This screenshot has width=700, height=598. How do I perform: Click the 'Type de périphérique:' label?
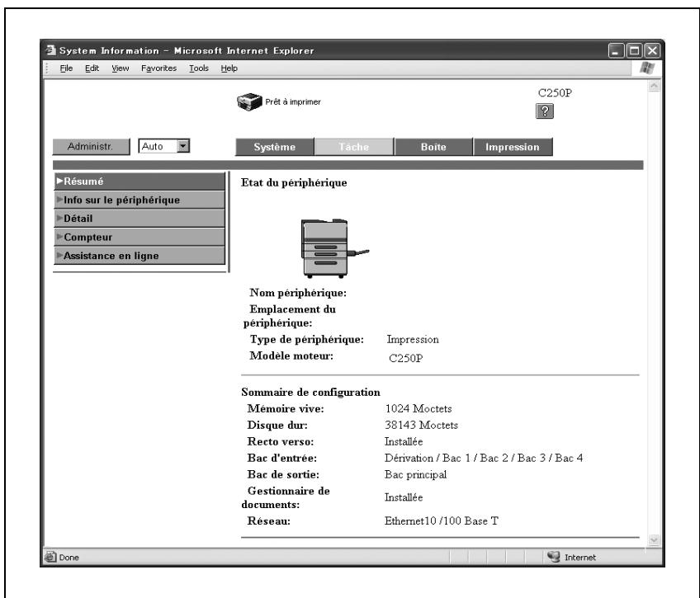pyautogui.click(x=307, y=339)
